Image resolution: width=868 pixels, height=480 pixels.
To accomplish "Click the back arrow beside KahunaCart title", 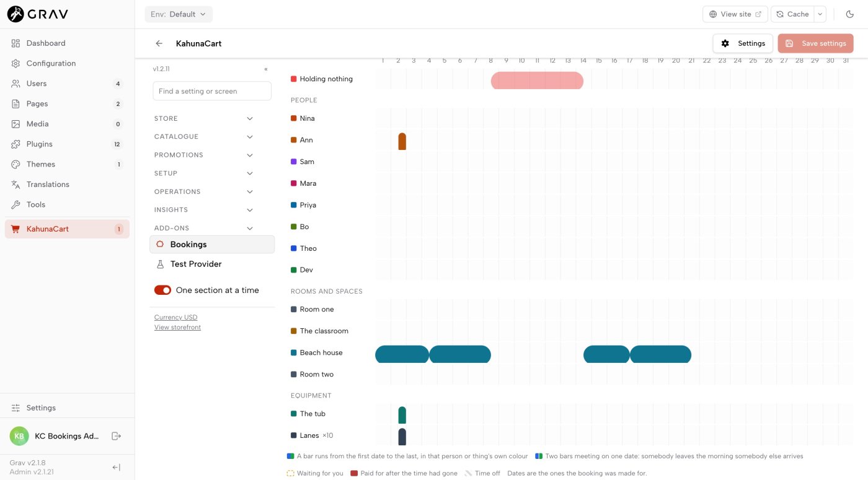I will [159, 43].
